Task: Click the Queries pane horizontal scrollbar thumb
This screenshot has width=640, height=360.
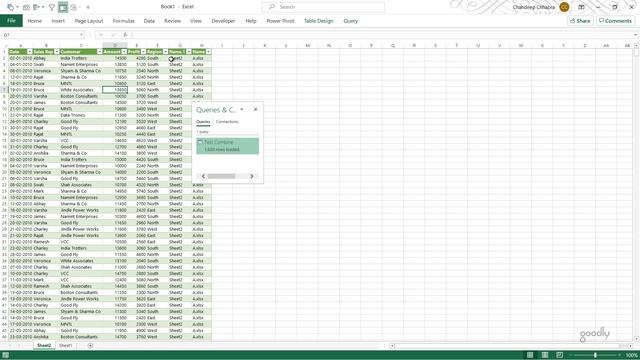Action: pos(221,176)
